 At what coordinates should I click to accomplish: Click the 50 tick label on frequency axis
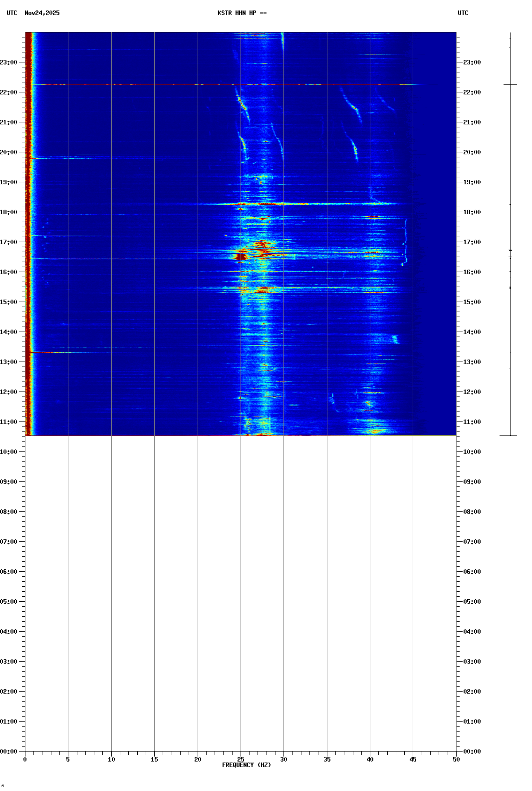[x=456, y=759]
